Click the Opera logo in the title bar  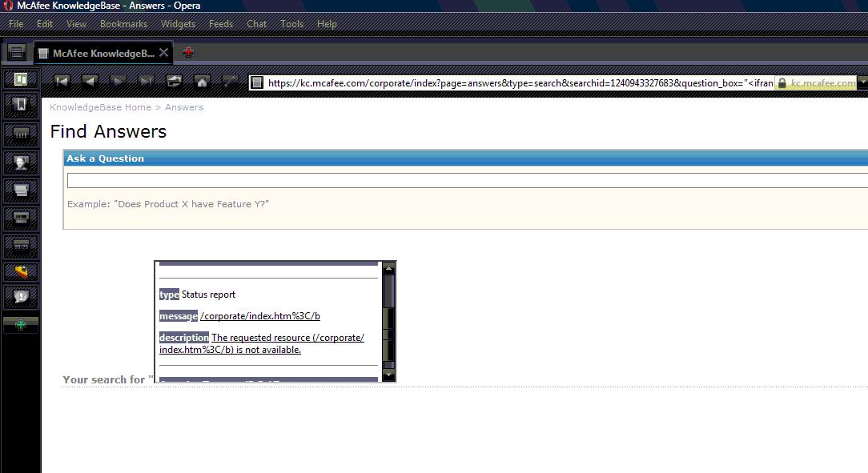[x=8, y=6]
